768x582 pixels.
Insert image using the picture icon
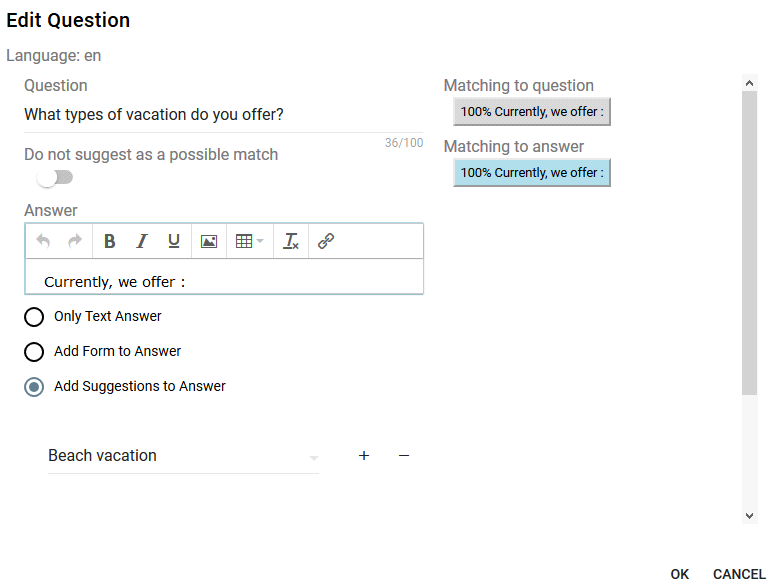(209, 241)
